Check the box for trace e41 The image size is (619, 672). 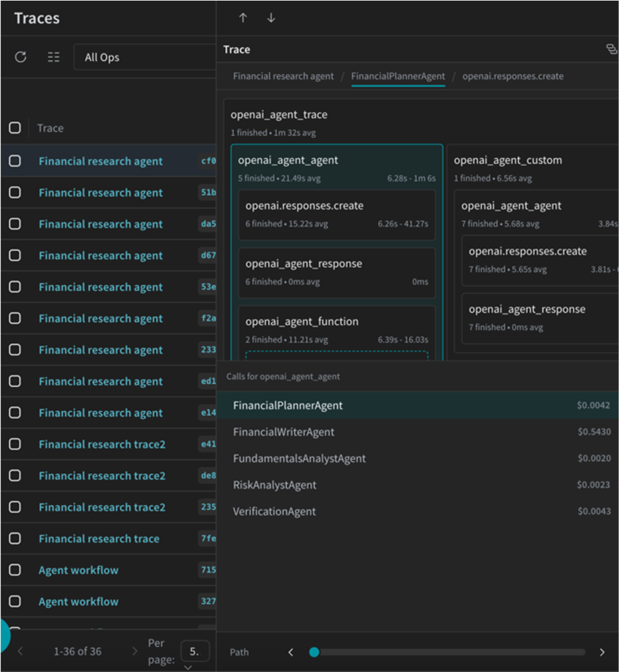(15, 444)
